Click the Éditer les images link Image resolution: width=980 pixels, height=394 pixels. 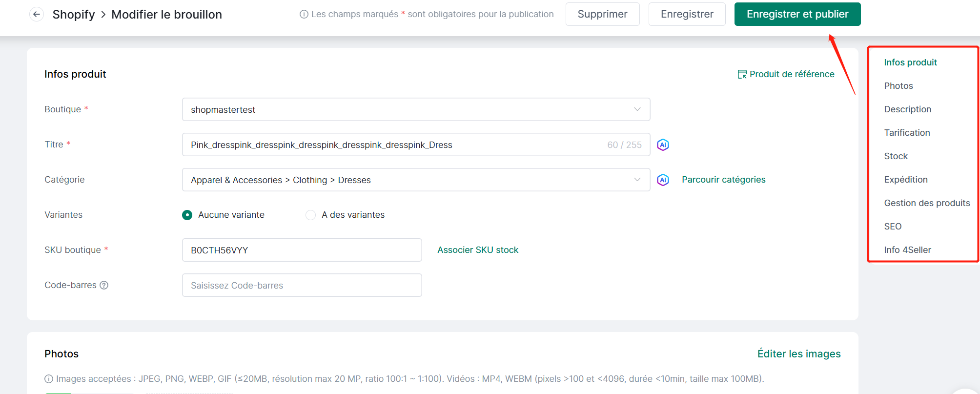tap(799, 354)
